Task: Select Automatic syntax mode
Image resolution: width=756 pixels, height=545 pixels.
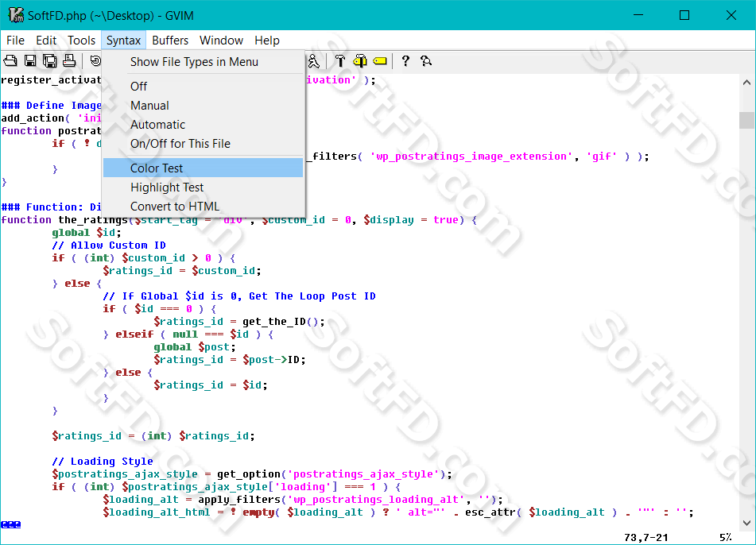Action: point(203,125)
